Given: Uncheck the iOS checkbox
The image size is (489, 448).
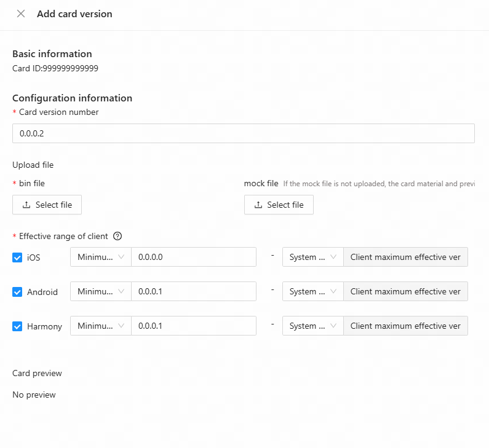Looking at the screenshot, I should [x=17, y=257].
